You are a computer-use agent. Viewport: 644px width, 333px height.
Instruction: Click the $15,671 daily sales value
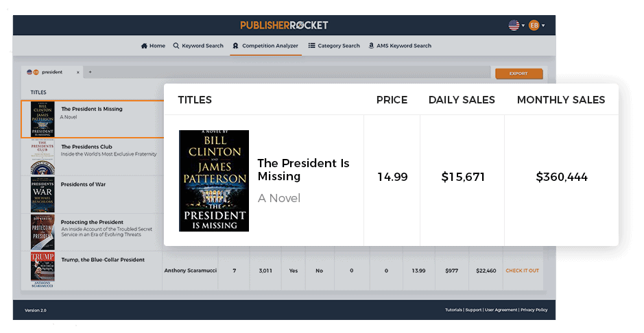(463, 177)
